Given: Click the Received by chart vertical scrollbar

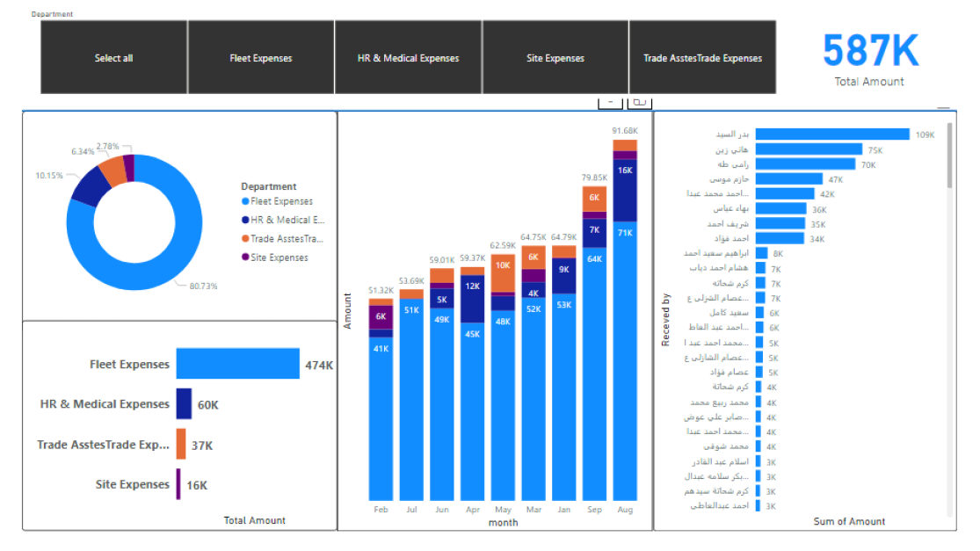Looking at the screenshot, I should [x=950, y=155].
